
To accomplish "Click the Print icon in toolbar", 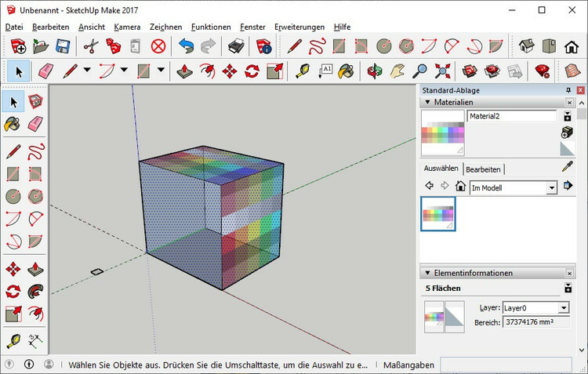I will tap(236, 46).
